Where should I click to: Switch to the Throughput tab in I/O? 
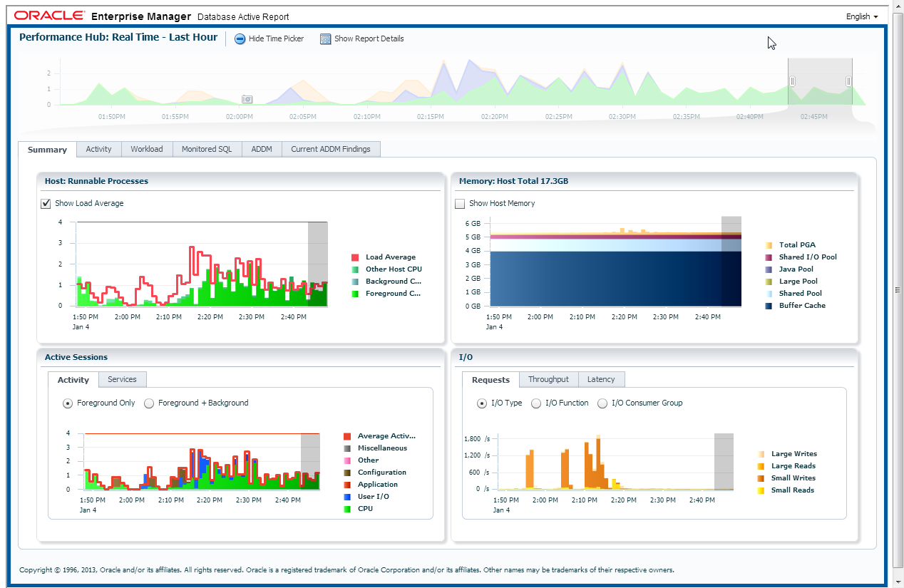tap(548, 380)
